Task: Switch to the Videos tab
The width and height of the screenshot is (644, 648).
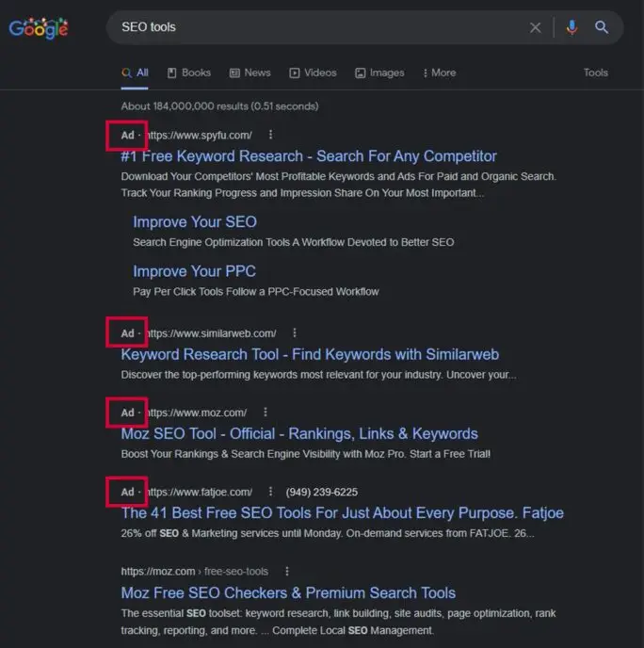Action: [x=313, y=73]
